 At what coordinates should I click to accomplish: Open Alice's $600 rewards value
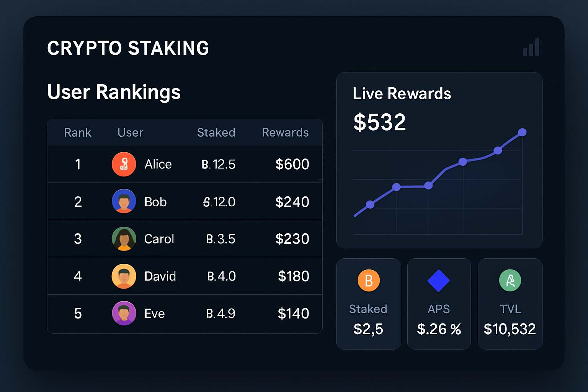pyautogui.click(x=292, y=164)
